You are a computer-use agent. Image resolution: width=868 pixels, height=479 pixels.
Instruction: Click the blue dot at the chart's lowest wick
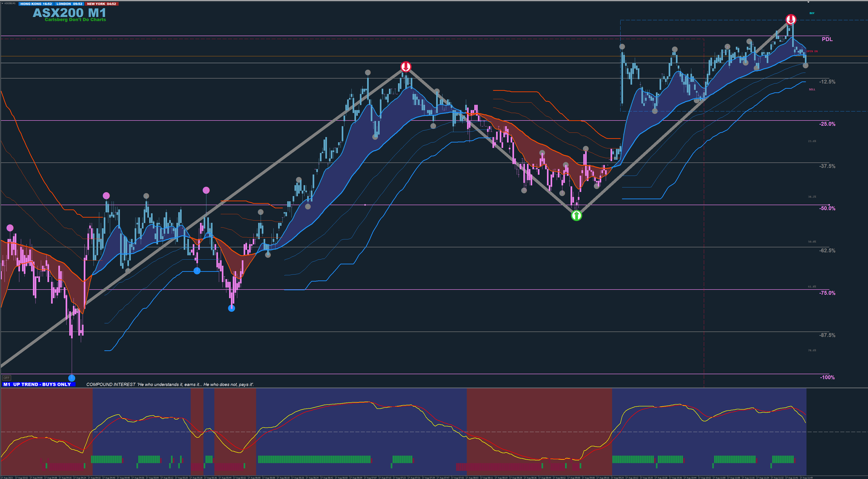tap(72, 378)
